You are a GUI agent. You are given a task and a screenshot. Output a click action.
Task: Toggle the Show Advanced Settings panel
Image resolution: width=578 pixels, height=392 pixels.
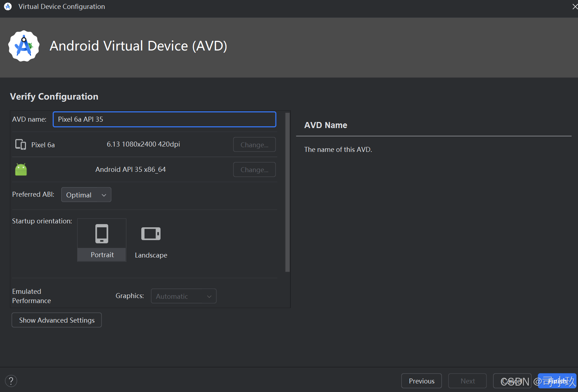pos(56,320)
